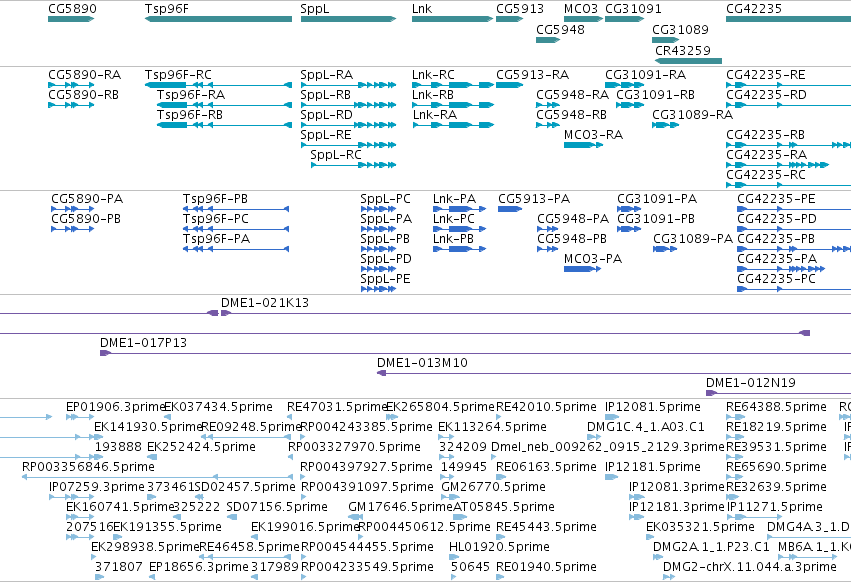
Task: Select the MCO3-PA protein label
Action: click(593, 259)
